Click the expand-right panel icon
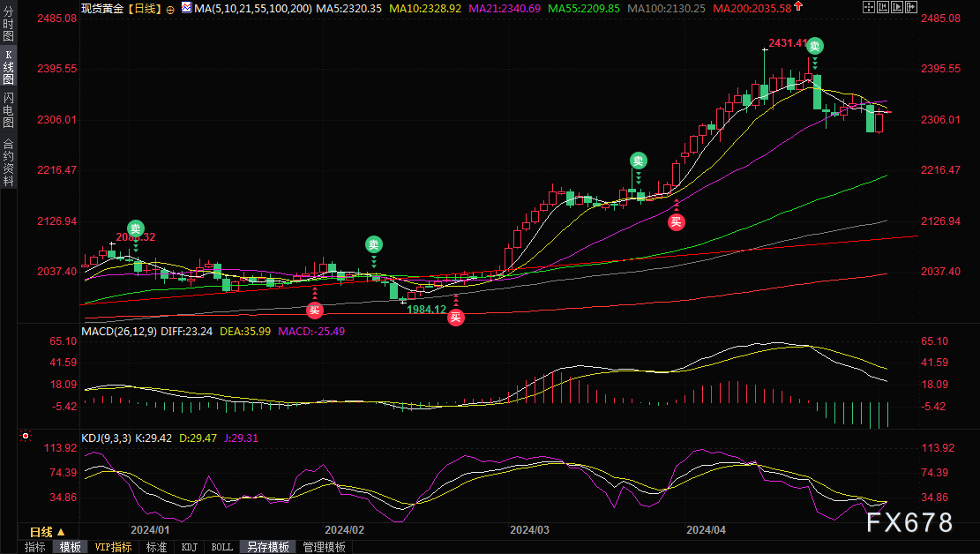 click(x=911, y=8)
